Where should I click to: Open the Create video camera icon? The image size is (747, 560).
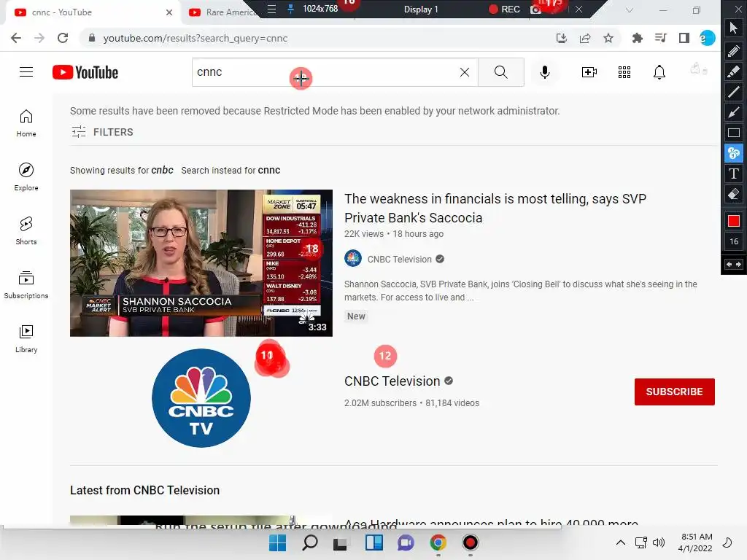pos(589,72)
